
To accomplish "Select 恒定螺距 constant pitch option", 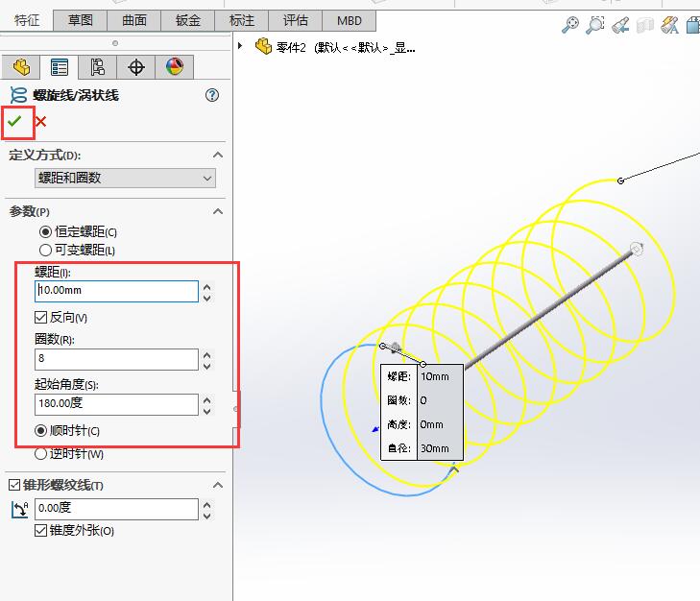I will [x=45, y=231].
